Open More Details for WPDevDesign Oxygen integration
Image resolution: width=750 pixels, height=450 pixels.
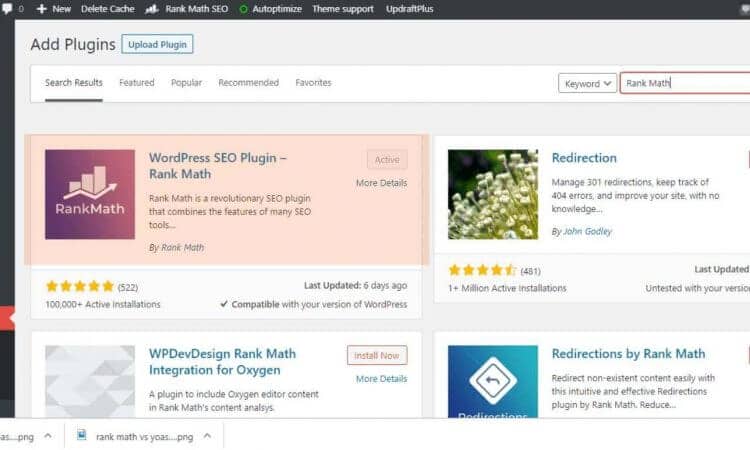tap(381, 379)
